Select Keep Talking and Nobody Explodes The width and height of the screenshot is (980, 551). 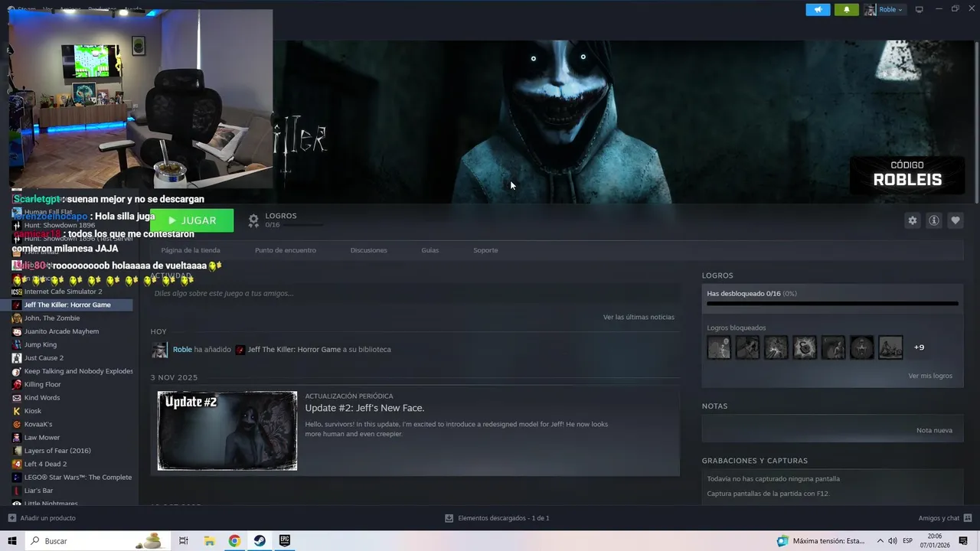pos(78,371)
